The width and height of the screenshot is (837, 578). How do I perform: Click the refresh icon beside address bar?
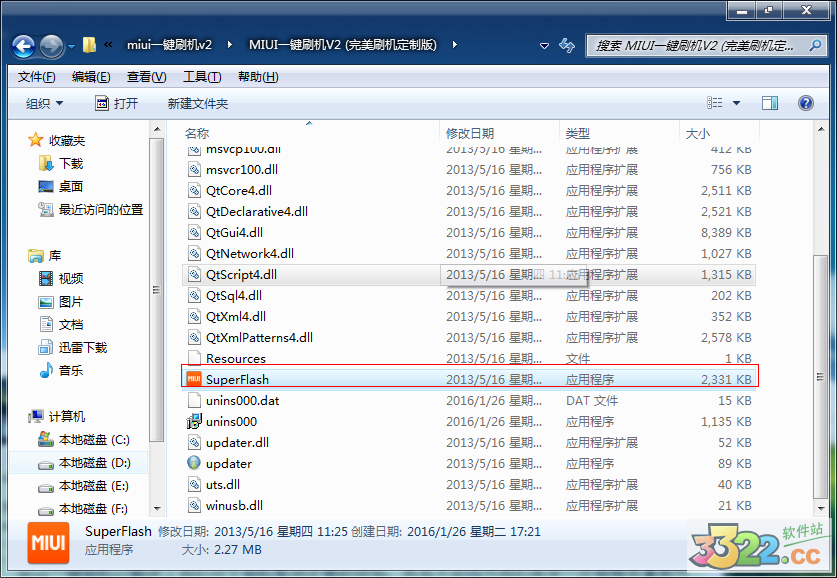coord(567,45)
